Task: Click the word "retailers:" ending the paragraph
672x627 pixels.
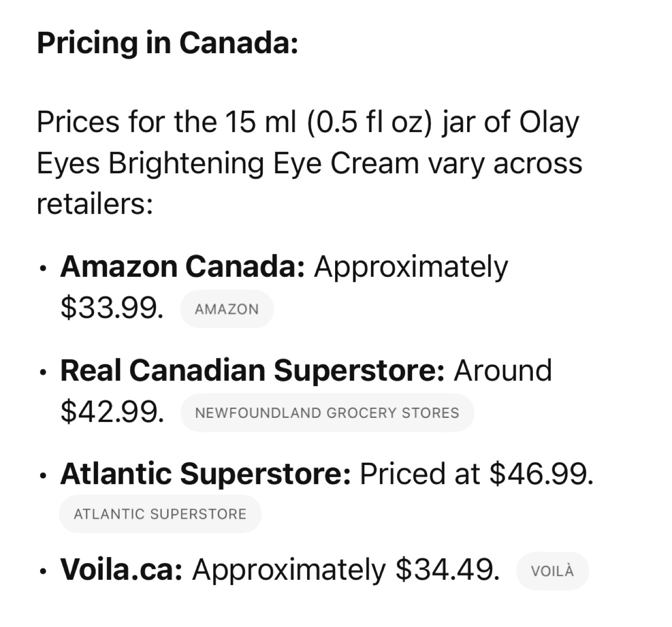Action: [95, 204]
